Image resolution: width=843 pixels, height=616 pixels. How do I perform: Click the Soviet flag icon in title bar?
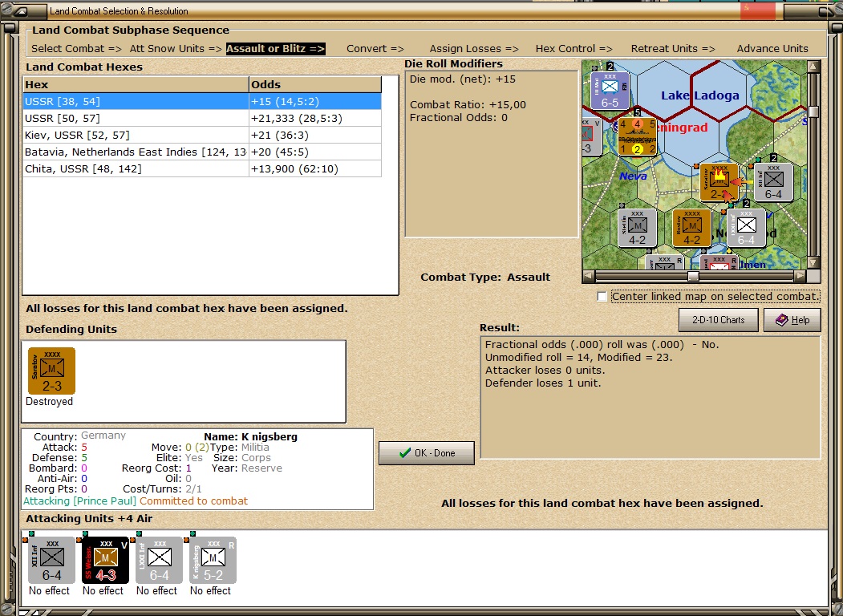coord(759,10)
